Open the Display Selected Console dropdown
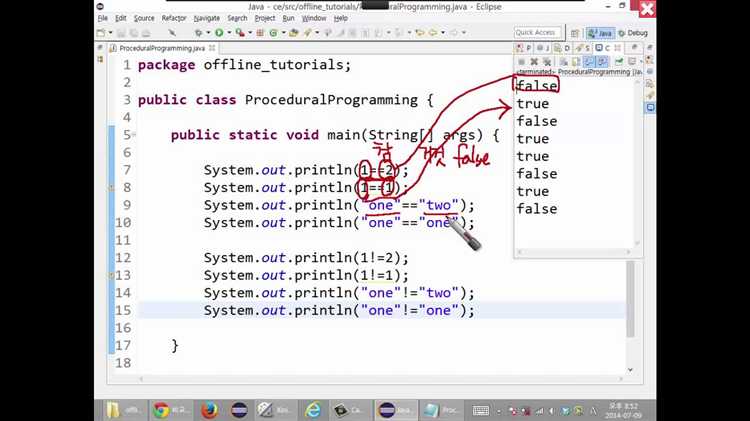This screenshot has width=750, height=421. click(x=641, y=62)
